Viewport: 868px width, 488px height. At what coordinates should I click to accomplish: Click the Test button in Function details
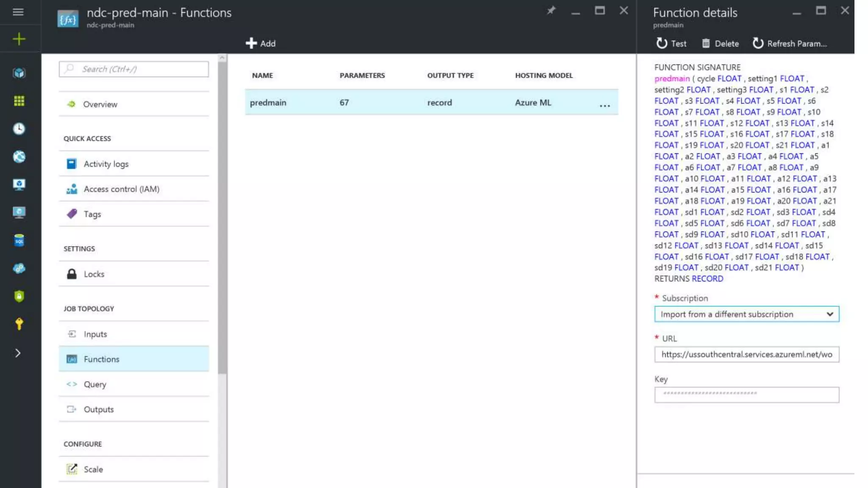pos(671,43)
